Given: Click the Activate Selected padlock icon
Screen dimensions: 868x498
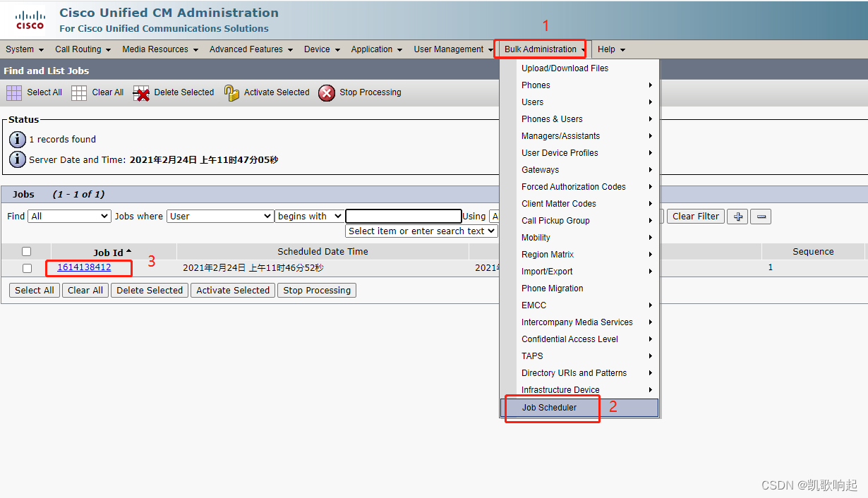Looking at the screenshot, I should (232, 92).
